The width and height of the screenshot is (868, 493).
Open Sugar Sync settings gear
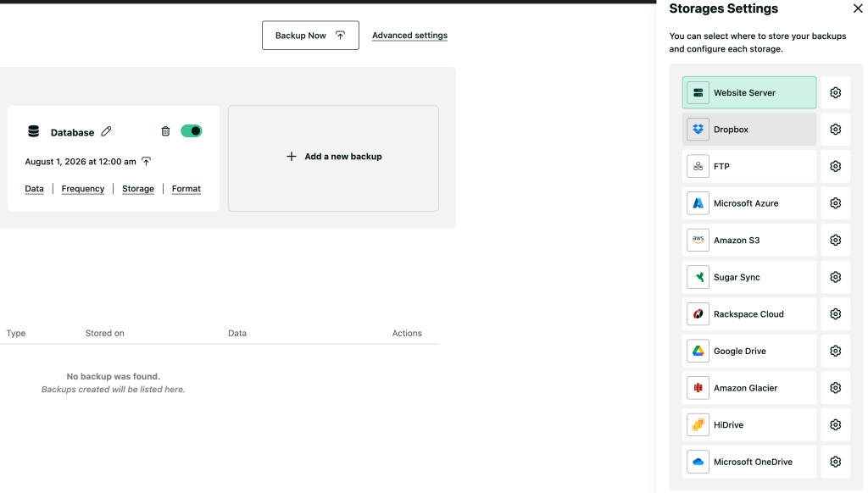[835, 277]
